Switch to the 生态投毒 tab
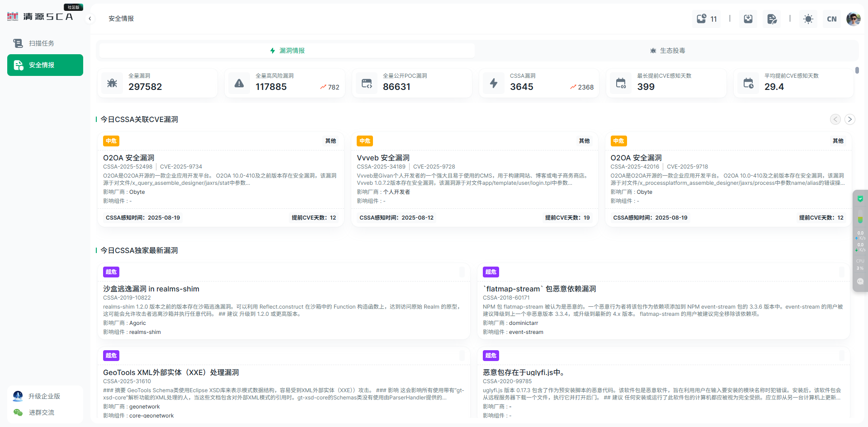Viewport: 868px width, 427px height. coord(668,51)
